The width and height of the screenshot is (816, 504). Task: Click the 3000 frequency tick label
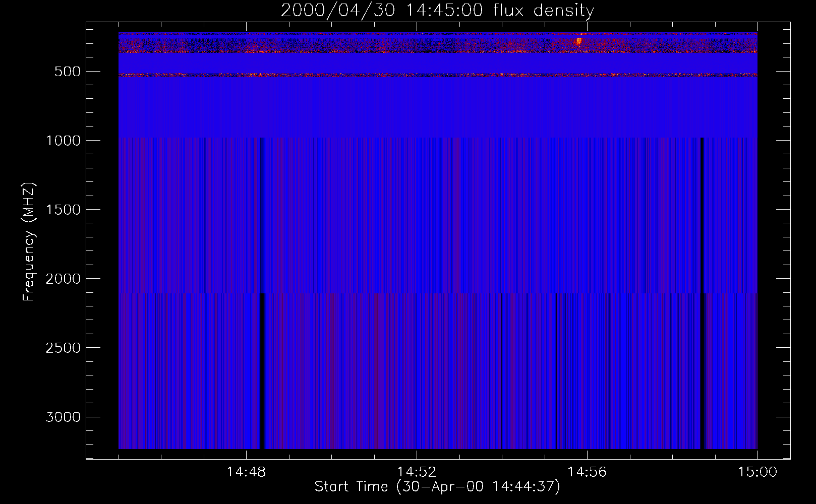click(x=63, y=417)
